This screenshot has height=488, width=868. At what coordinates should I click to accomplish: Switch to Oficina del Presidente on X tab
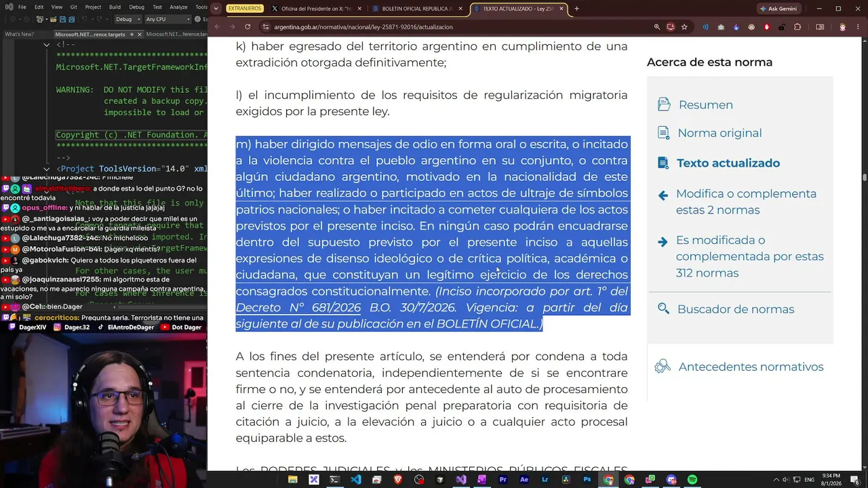pyautogui.click(x=317, y=9)
